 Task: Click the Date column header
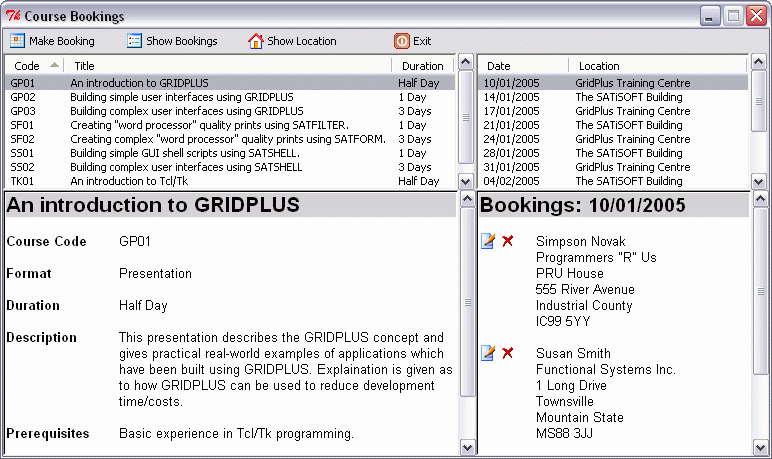(523, 66)
